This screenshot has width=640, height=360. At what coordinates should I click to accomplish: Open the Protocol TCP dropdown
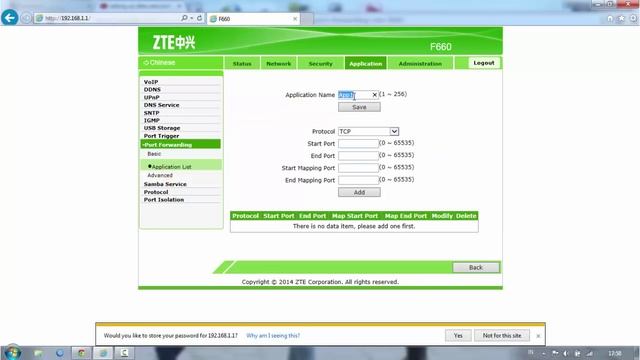[x=368, y=131]
